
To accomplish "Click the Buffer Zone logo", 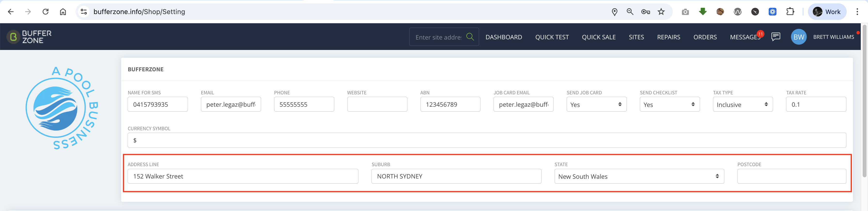I will (29, 37).
